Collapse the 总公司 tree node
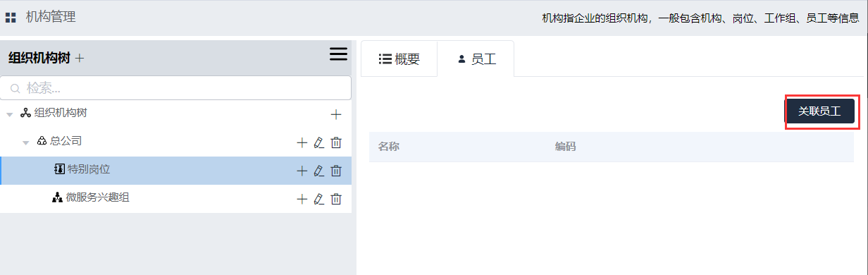868x275 pixels. 26,142
